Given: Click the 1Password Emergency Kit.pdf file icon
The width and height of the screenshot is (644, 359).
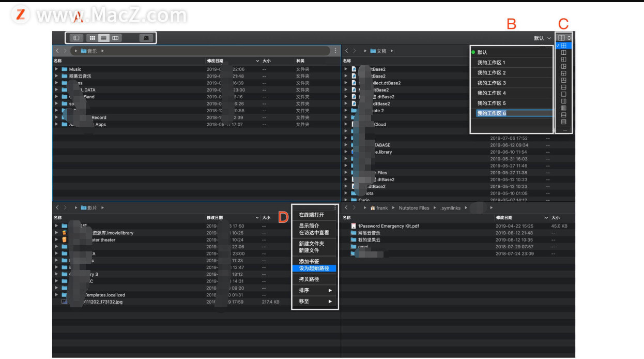Looking at the screenshot, I should coord(354,226).
